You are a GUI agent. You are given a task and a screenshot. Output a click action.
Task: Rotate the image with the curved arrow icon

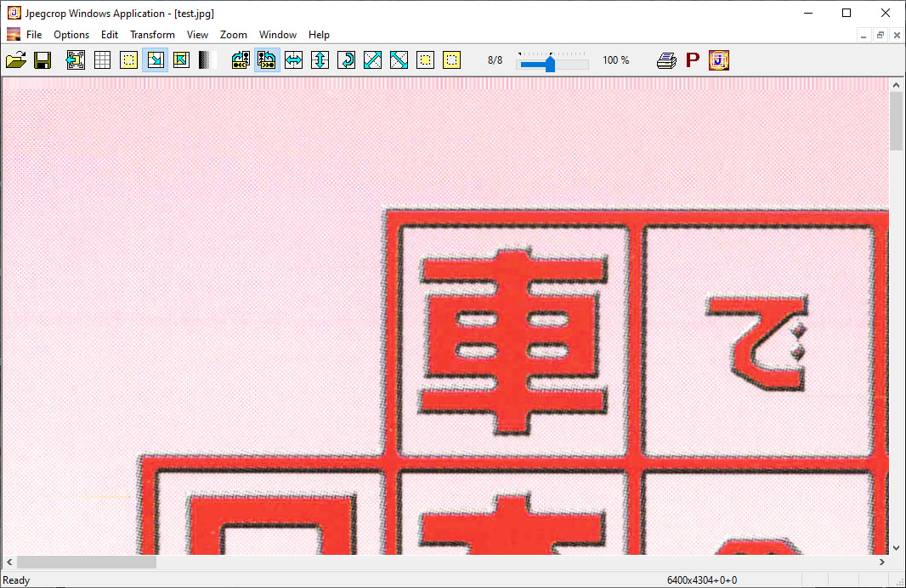pyautogui.click(x=346, y=60)
